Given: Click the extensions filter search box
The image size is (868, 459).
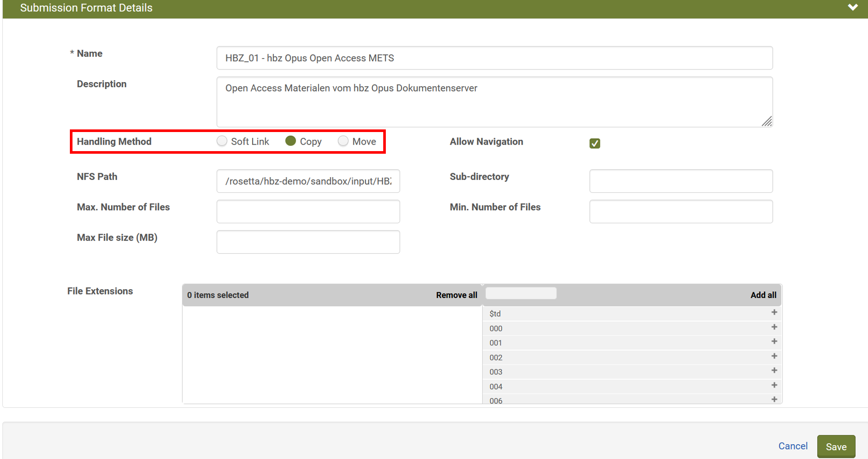Looking at the screenshot, I should pos(520,293).
